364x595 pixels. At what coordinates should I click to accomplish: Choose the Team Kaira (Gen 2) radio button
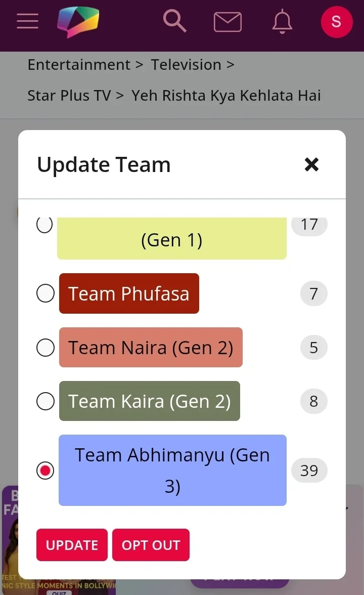point(45,401)
